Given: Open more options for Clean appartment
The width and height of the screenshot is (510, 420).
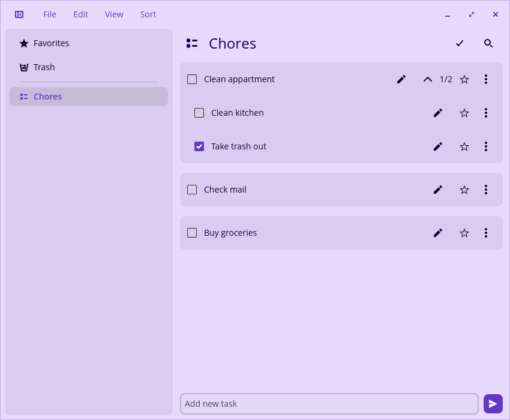Looking at the screenshot, I should tap(485, 79).
